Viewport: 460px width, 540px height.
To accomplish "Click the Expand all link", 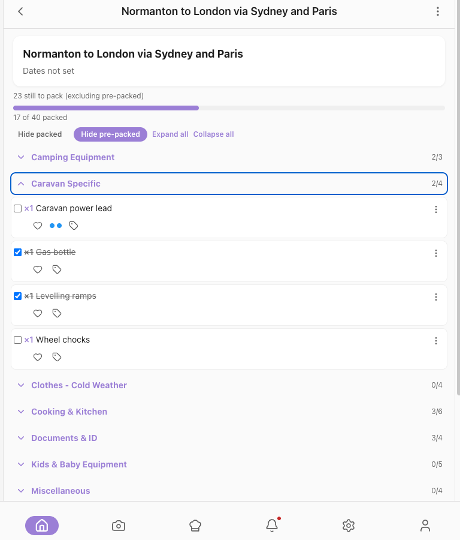I will [170, 134].
